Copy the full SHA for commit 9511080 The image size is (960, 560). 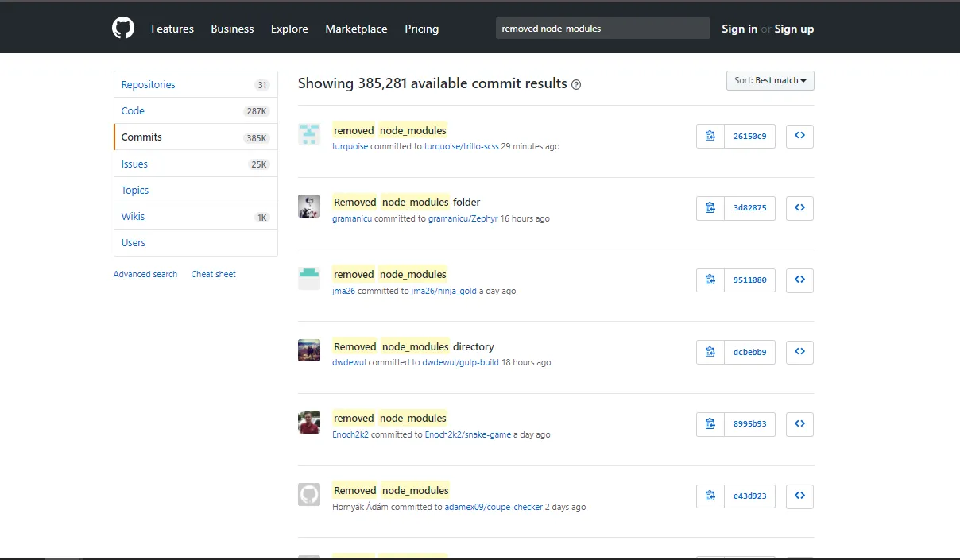click(710, 280)
